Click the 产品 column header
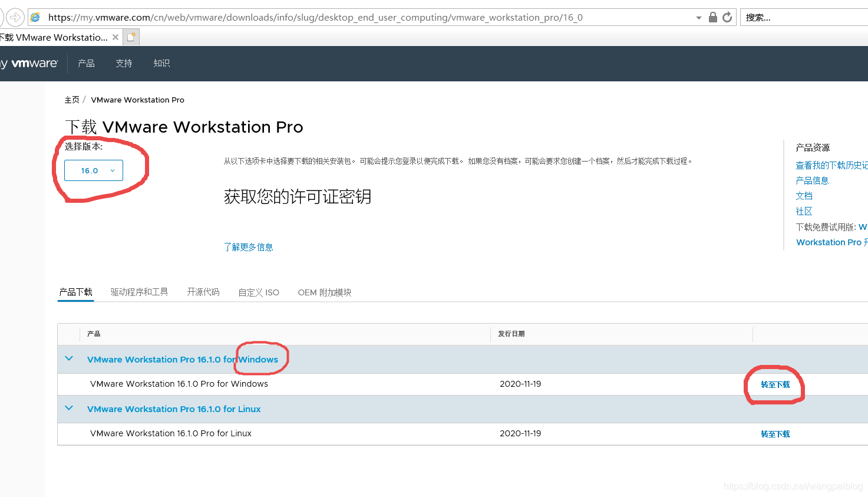The image size is (868, 497). (94, 334)
